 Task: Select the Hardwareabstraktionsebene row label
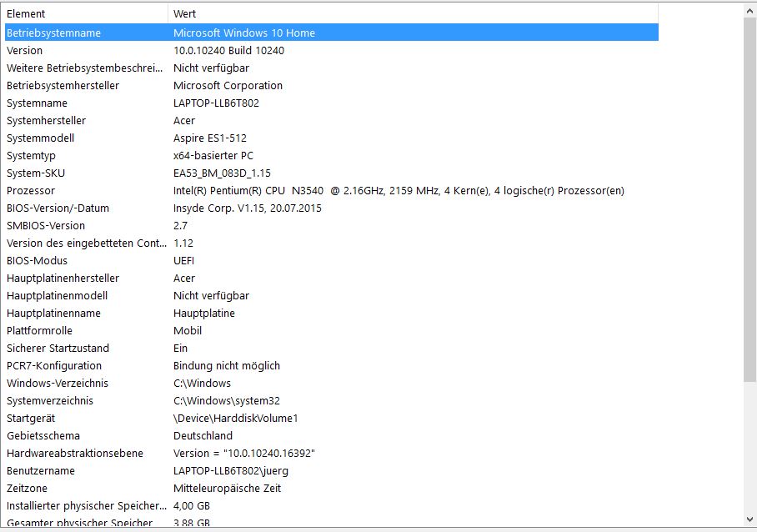point(75,454)
